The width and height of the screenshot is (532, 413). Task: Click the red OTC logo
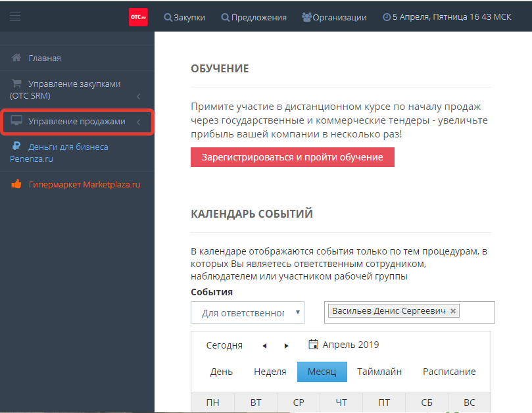[138, 17]
